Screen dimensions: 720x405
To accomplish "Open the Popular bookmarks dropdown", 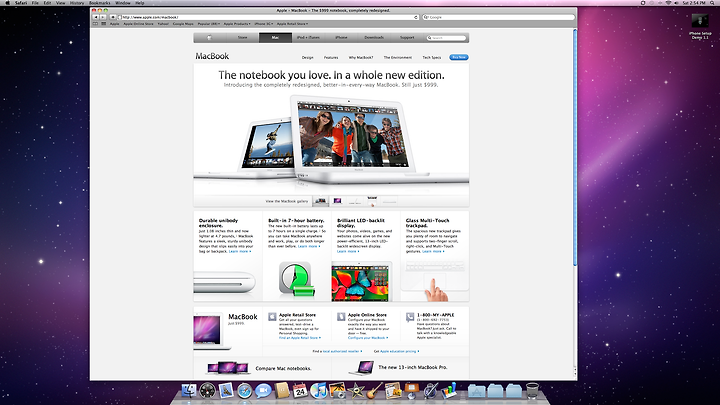I will 208,23.
